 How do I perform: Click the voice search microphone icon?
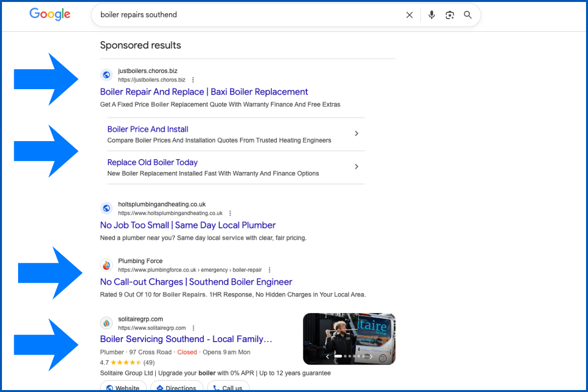(x=431, y=15)
